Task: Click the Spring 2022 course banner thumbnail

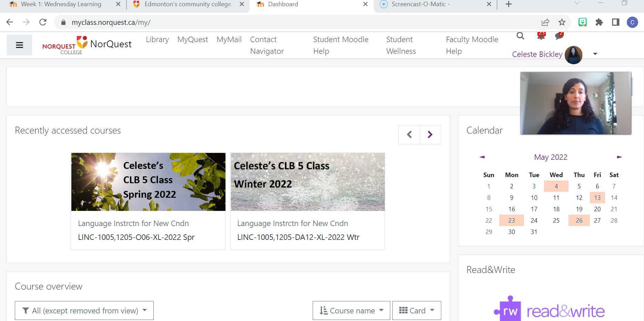Action: (148, 182)
